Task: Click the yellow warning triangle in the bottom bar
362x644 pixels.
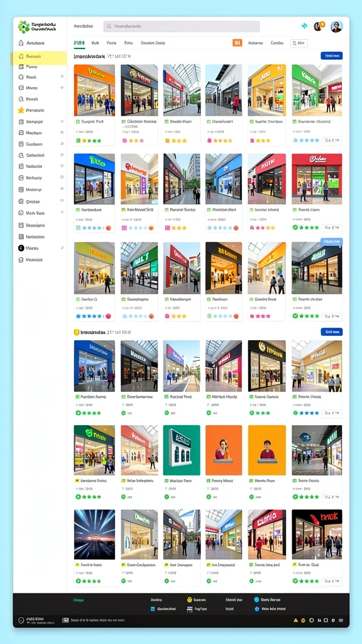Action: tap(295, 620)
